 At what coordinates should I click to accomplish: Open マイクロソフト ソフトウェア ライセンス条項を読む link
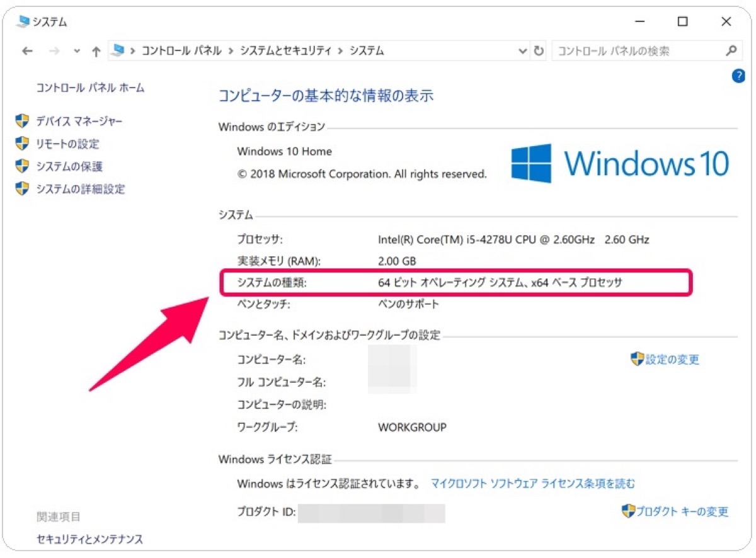[533, 484]
